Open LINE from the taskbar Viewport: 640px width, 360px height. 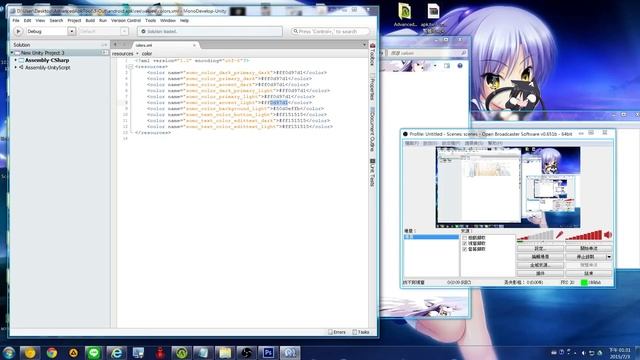click(94, 353)
